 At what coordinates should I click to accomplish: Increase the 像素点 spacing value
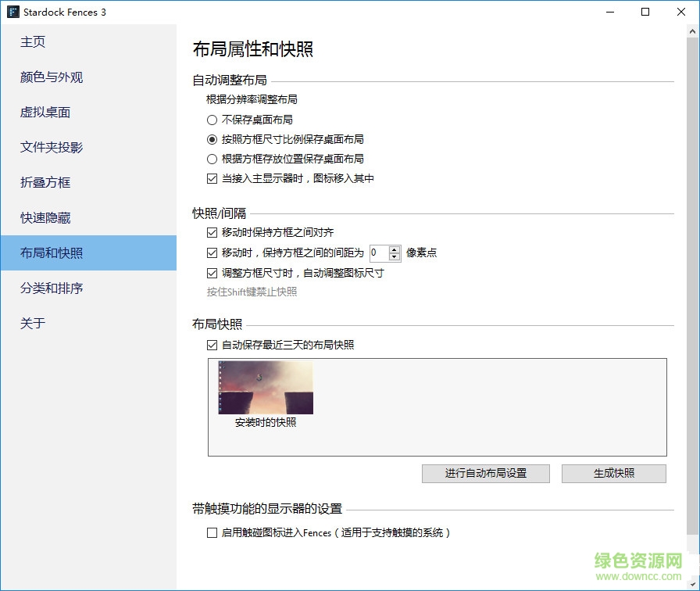395,249
